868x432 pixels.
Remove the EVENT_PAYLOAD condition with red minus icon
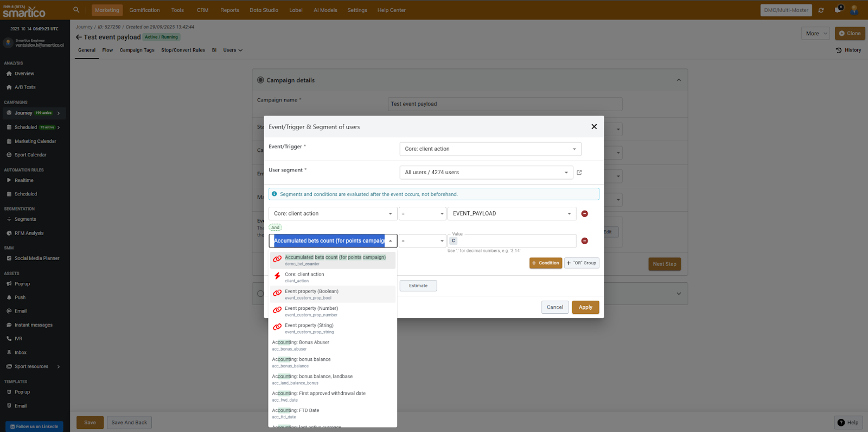pyautogui.click(x=584, y=214)
